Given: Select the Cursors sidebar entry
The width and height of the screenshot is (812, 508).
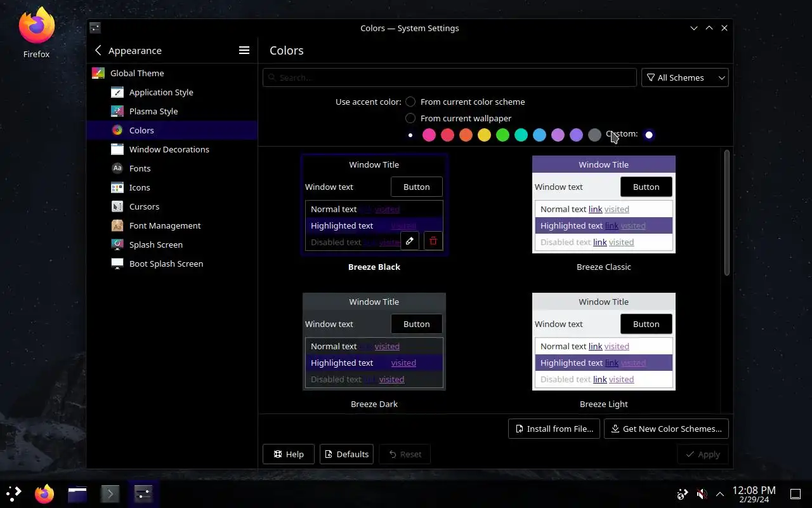Looking at the screenshot, I should click(171, 206).
